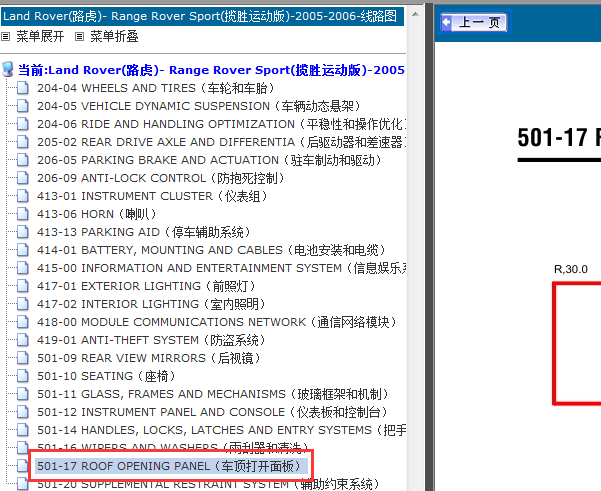Open 501-11 GLASS, FRAMES AND MECHANISMS
Screen dimensions: 601x491
[x=213, y=394]
